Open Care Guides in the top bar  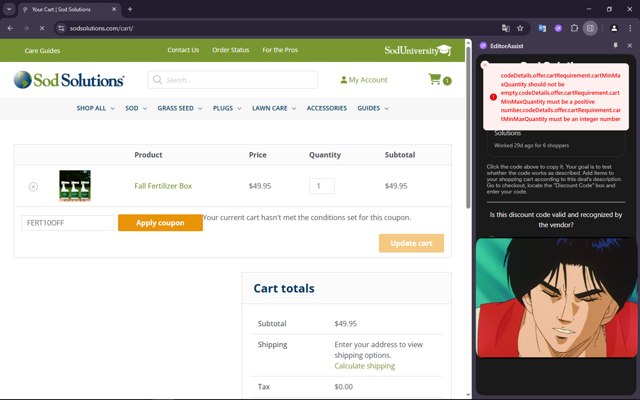42,51
